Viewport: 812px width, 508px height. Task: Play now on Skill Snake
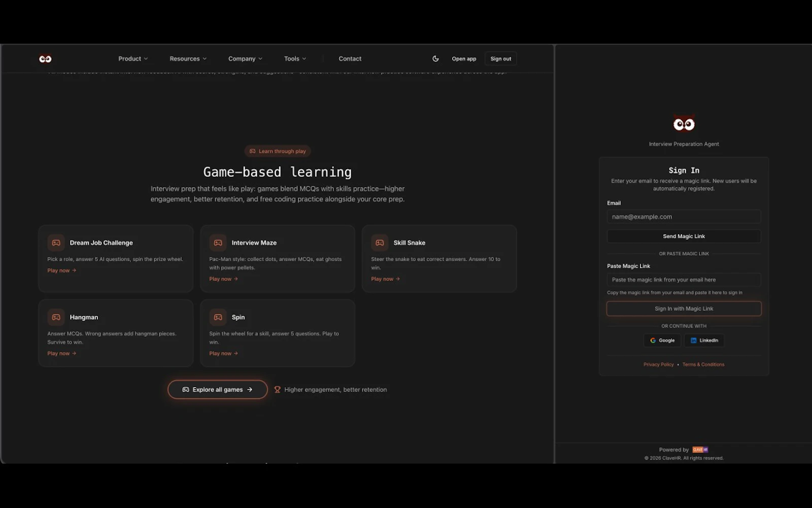(x=386, y=279)
